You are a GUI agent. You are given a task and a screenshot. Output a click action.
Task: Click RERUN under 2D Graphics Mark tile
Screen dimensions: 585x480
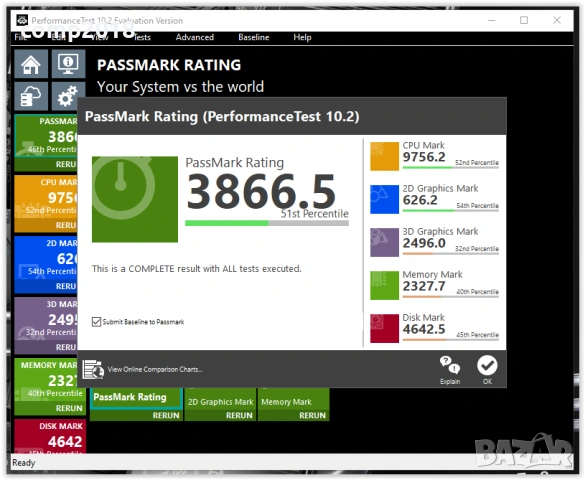(239, 415)
